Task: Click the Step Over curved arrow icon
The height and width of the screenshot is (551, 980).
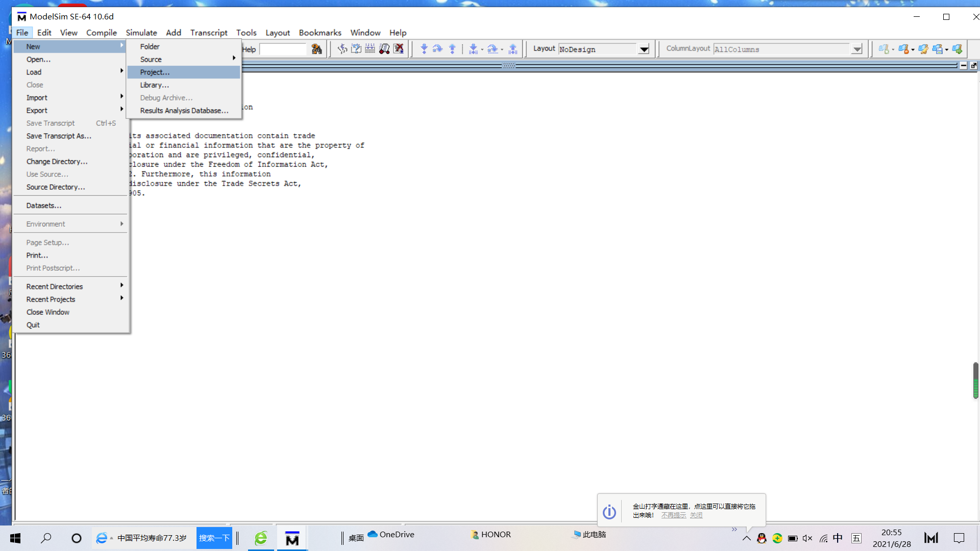Action: pyautogui.click(x=437, y=49)
